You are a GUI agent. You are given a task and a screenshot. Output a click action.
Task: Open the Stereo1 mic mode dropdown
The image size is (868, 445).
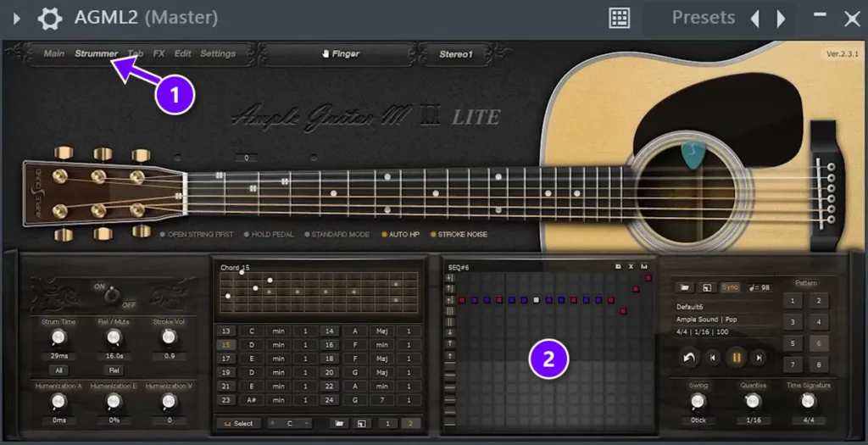point(456,54)
